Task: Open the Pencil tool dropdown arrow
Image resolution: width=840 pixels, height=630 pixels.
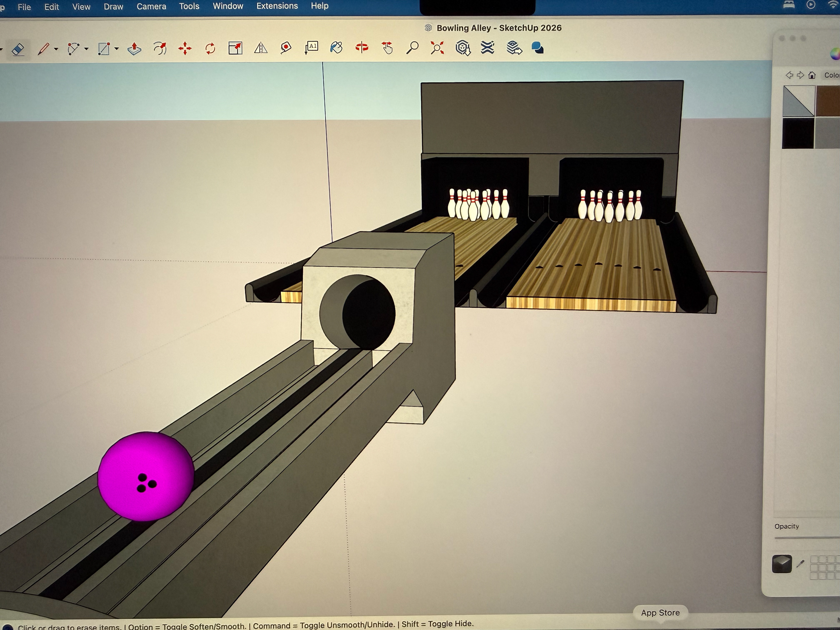Action: point(56,49)
